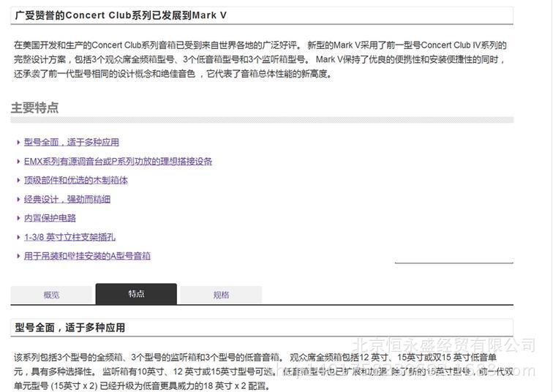Click the Concert Club系列已发展到Mark V heading

121,15
